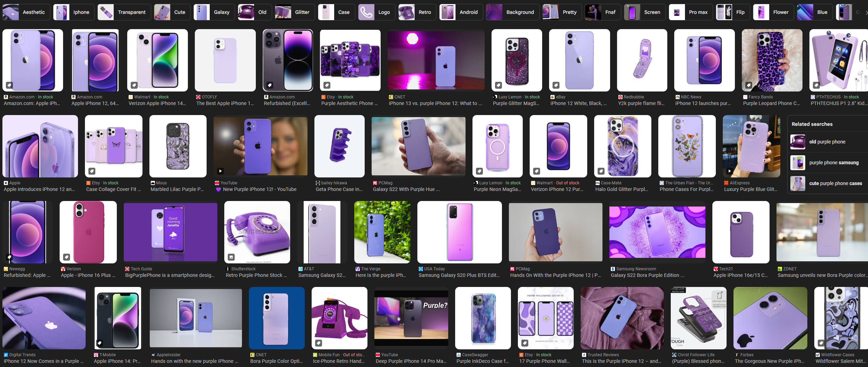The image size is (868, 367).
Task: Click product tag on Etsy Purple Aesthetic image
Action: point(327,85)
